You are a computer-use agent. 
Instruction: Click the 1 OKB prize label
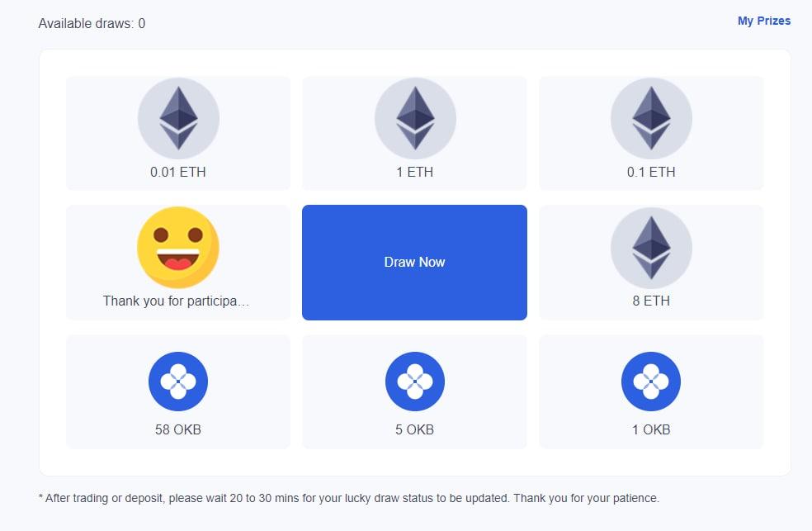[651, 430]
